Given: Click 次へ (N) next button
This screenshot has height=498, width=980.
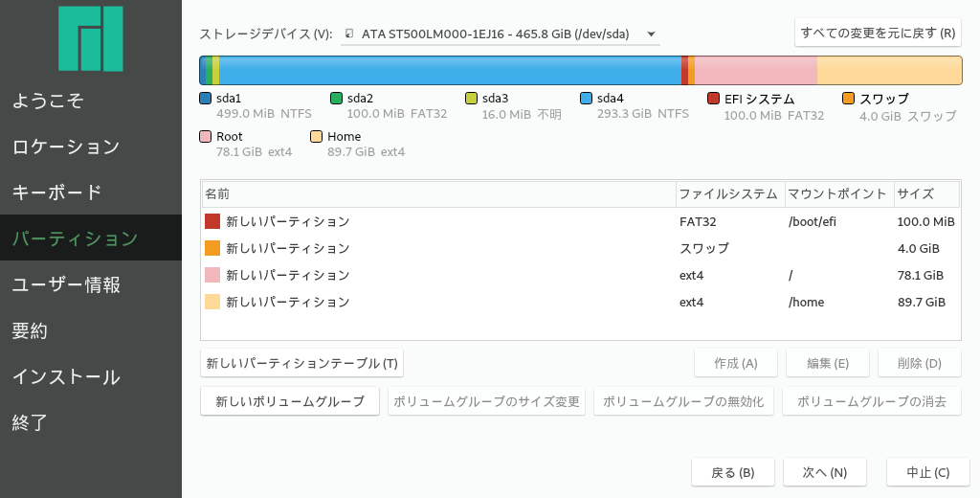Looking at the screenshot, I should click(x=825, y=472).
